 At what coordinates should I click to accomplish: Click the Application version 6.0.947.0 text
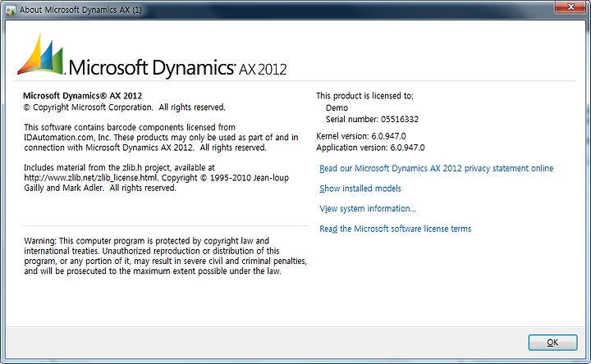(x=370, y=148)
